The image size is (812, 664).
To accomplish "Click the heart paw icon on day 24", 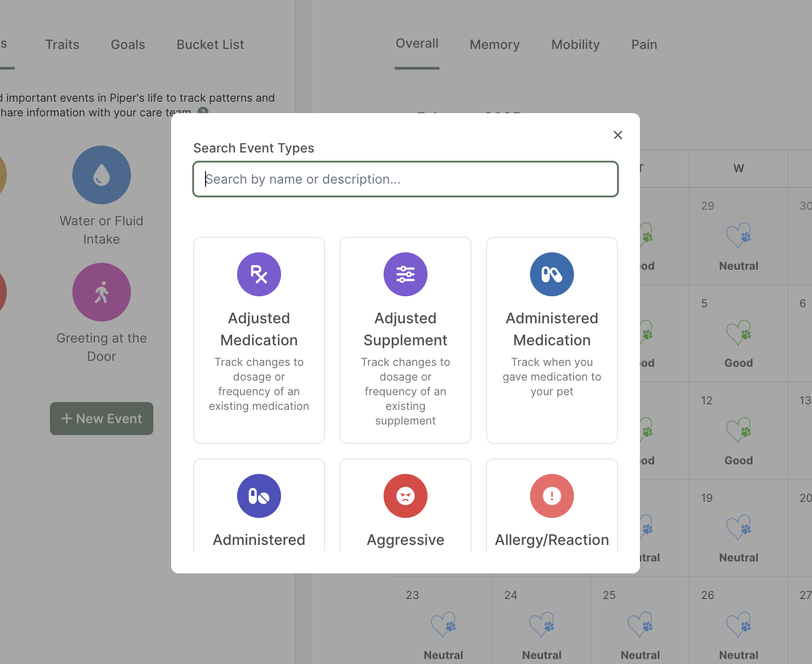I will [x=542, y=625].
